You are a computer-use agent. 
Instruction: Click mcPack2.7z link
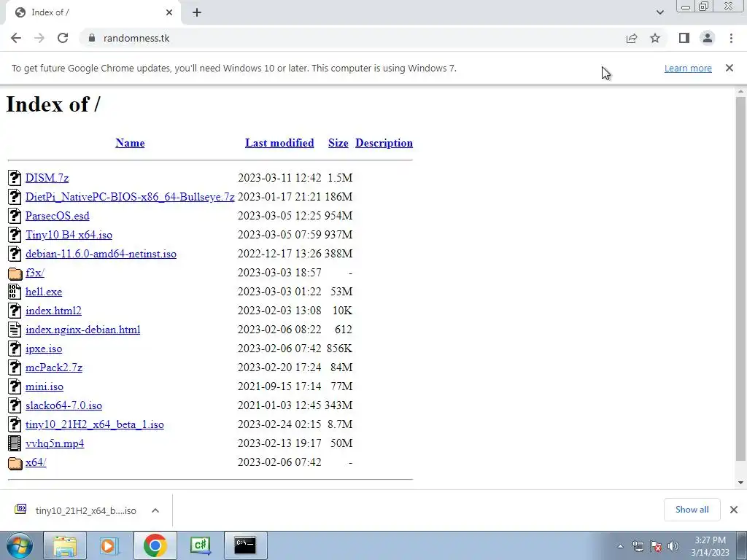(54, 367)
